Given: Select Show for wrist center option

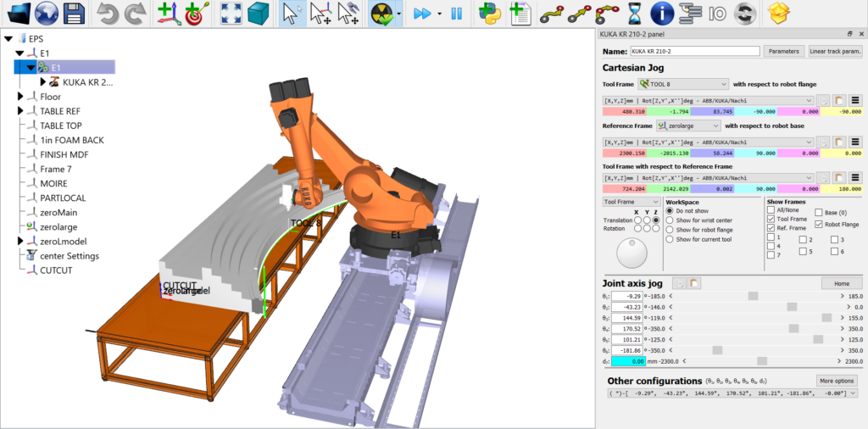Looking at the screenshot, I should click(x=670, y=220).
